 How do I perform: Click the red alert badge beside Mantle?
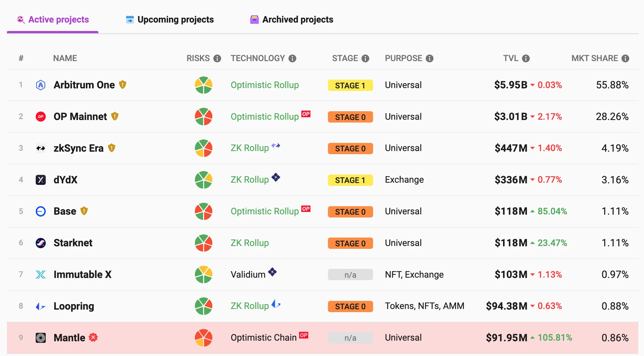point(93,338)
